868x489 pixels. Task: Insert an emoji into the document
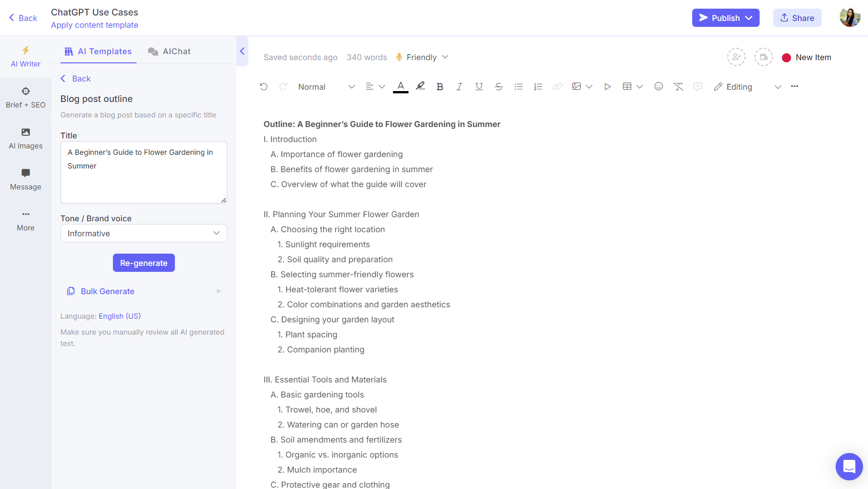[658, 87]
